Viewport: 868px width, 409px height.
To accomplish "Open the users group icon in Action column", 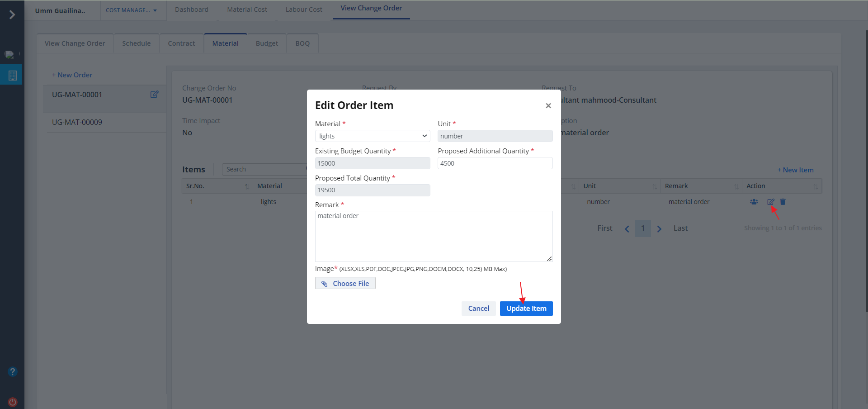I will click(x=754, y=202).
